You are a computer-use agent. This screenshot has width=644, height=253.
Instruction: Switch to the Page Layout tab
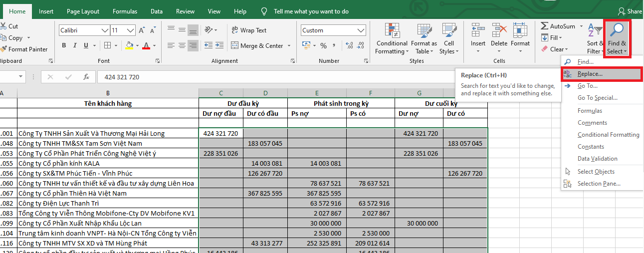pos(83,11)
